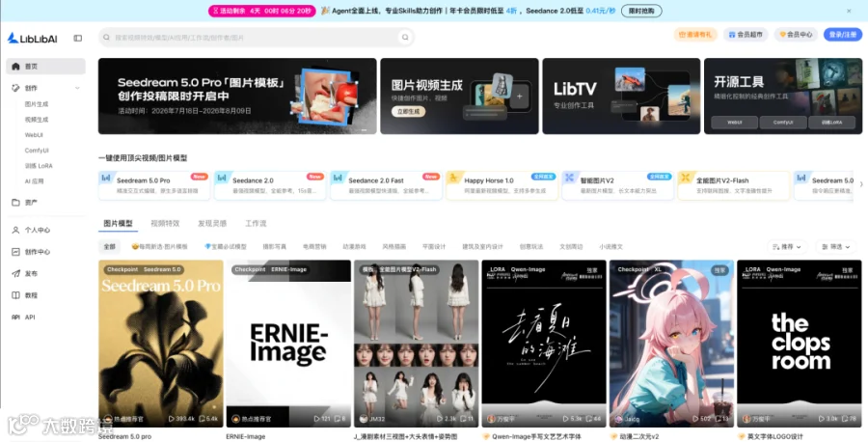Click ComfyUI button in 开源工具 banner
Image resolution: width=868 pixels, height=442 pixels.
tap(783, 122)
